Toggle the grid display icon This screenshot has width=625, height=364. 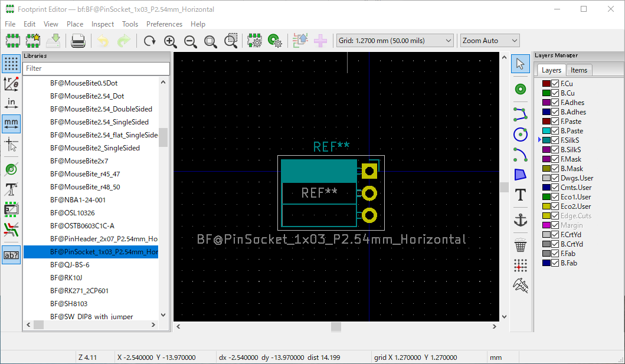coord(11,64)
